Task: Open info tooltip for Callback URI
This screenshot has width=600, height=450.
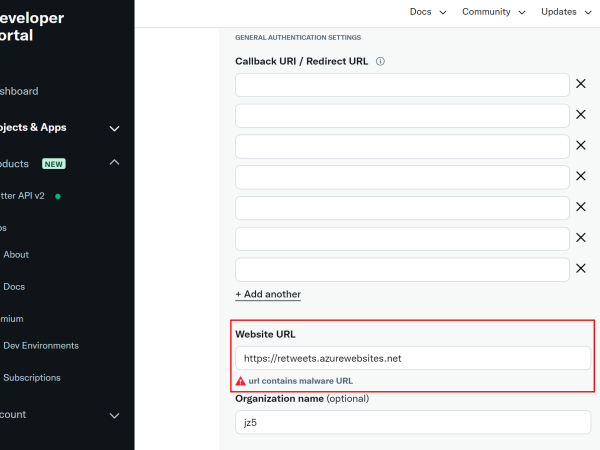Action: click(x=380, y=61)
